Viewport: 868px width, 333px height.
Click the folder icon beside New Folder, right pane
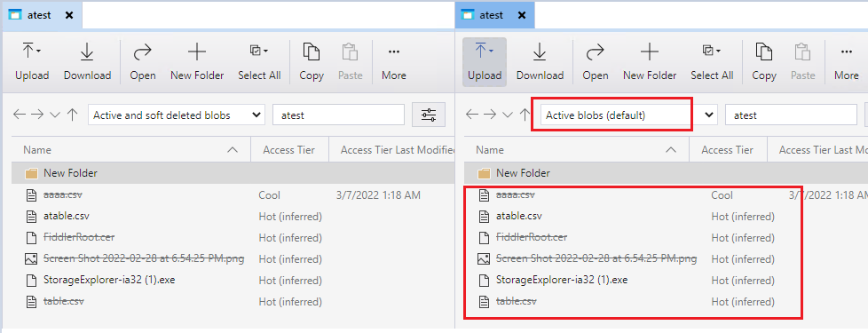point(484,173)
